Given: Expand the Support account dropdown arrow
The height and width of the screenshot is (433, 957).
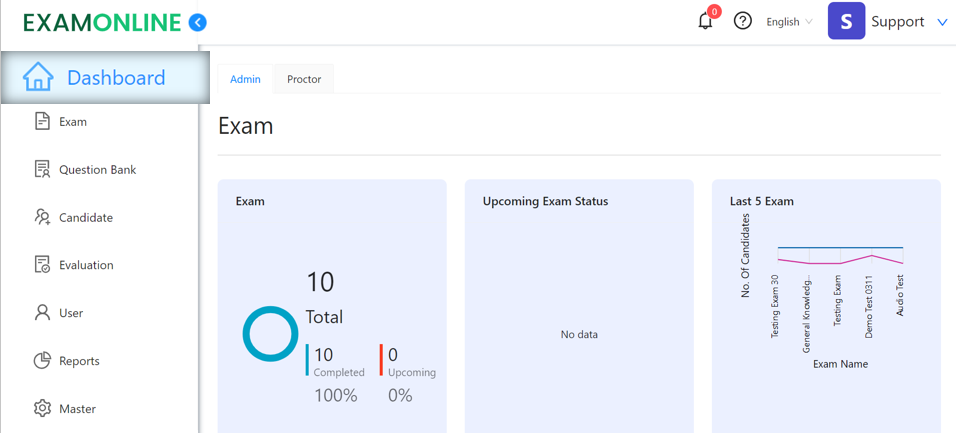Looking at the screenshot, I should point(942,22).
